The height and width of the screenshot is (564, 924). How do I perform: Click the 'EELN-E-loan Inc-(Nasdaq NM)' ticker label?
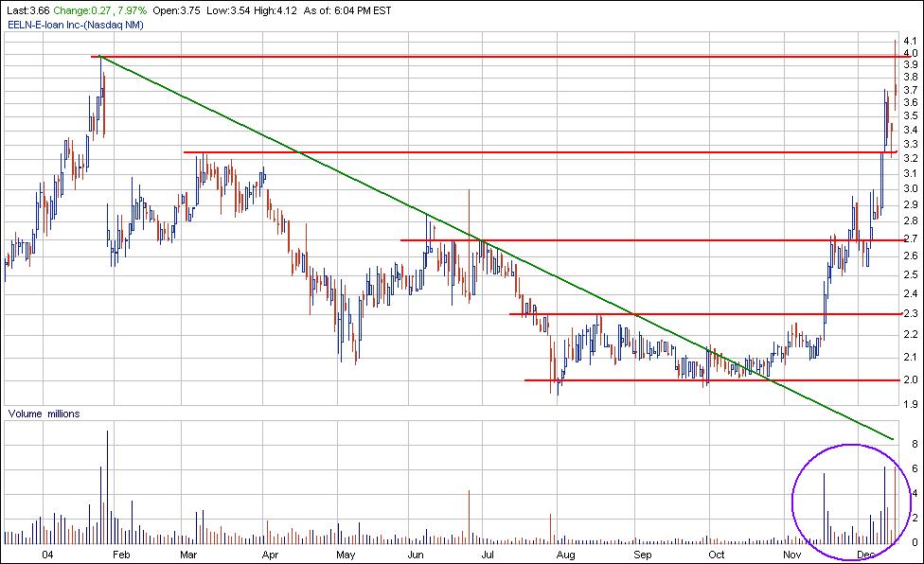[x=76, y=25]
